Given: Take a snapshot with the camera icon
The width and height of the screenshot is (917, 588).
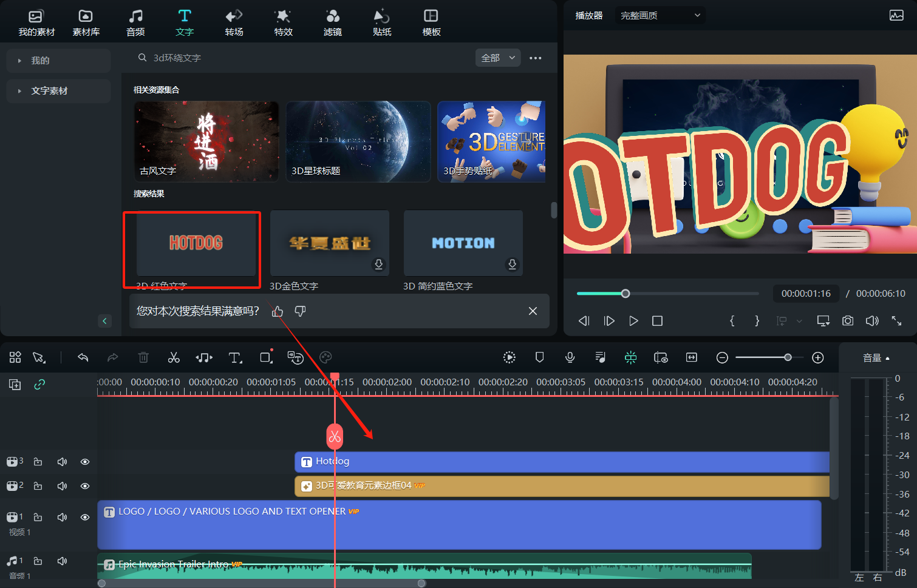Looking at the screenshot, I should 848,321.
